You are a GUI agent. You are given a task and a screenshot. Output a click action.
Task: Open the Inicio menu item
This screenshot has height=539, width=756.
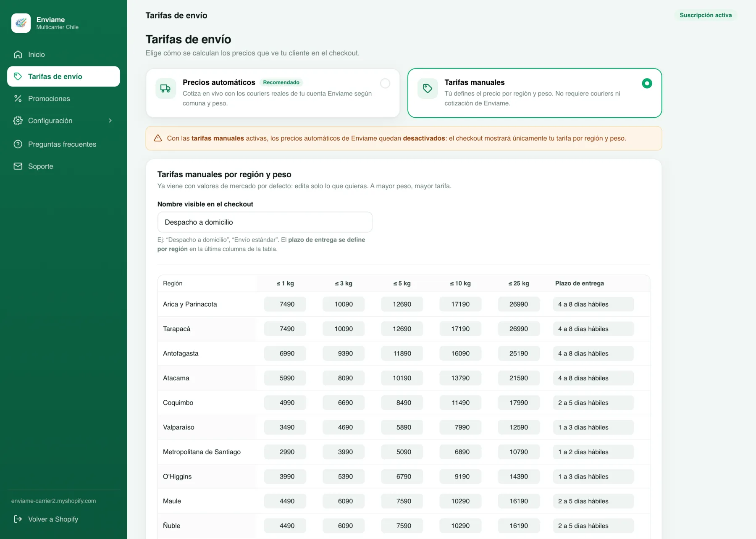pyautogui.click(x=63, y=55)
